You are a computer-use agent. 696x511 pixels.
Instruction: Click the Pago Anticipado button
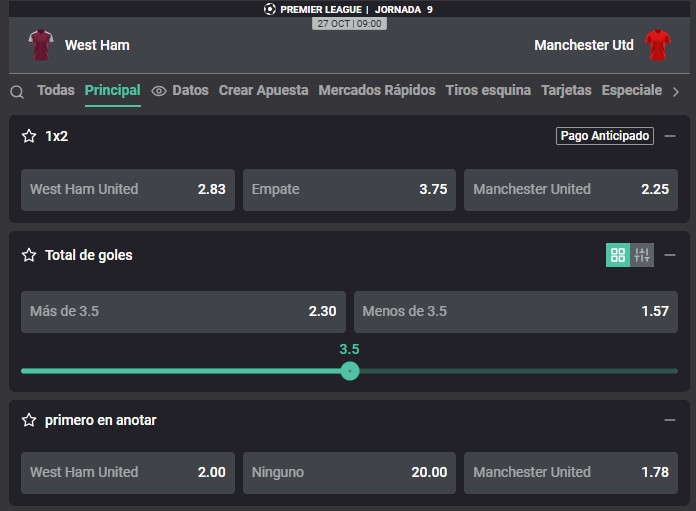click(605, 136)
